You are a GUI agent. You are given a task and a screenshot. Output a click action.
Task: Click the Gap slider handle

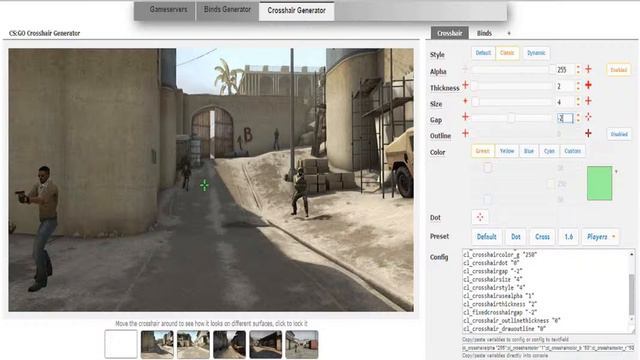point(511,118)
